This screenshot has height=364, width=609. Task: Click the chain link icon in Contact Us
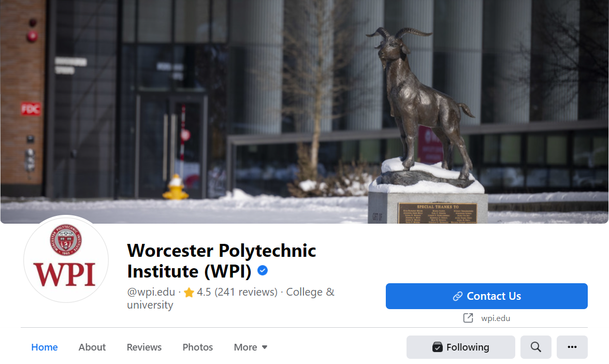(x=458, y=296)
